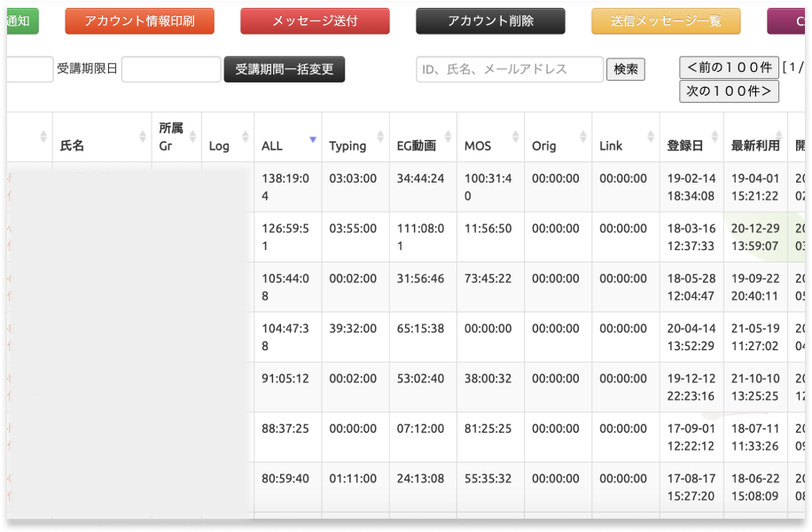This screenshot has width=812, height=532.
Task: Sort table by 氏名 column sort arrows
Action: (x=143, y=137)
